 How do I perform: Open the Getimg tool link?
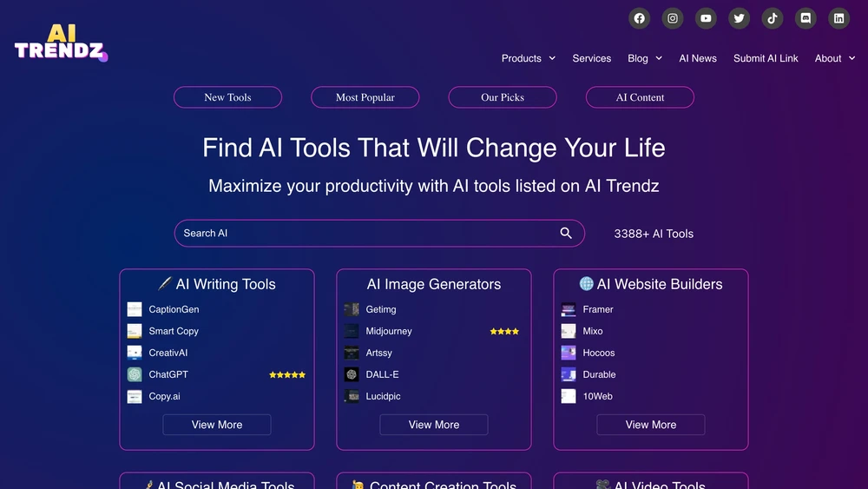(381, 309)
